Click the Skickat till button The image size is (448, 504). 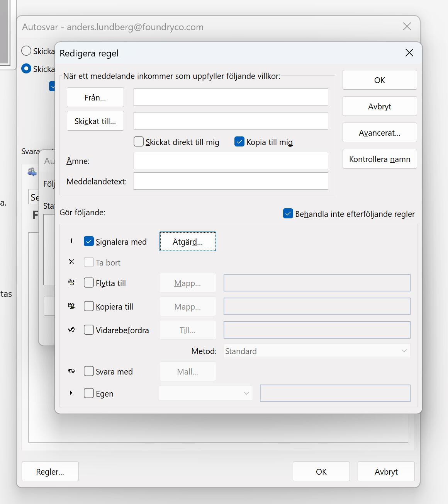(95, 121)
